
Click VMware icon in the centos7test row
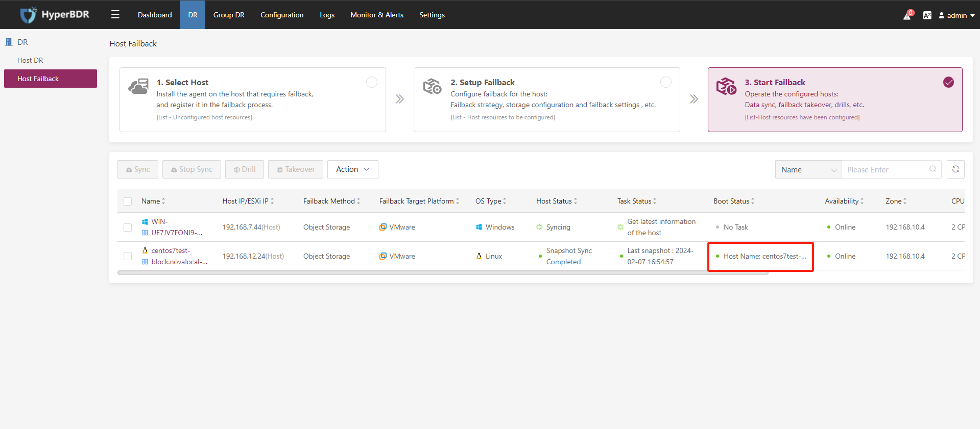tap(383, 256)
